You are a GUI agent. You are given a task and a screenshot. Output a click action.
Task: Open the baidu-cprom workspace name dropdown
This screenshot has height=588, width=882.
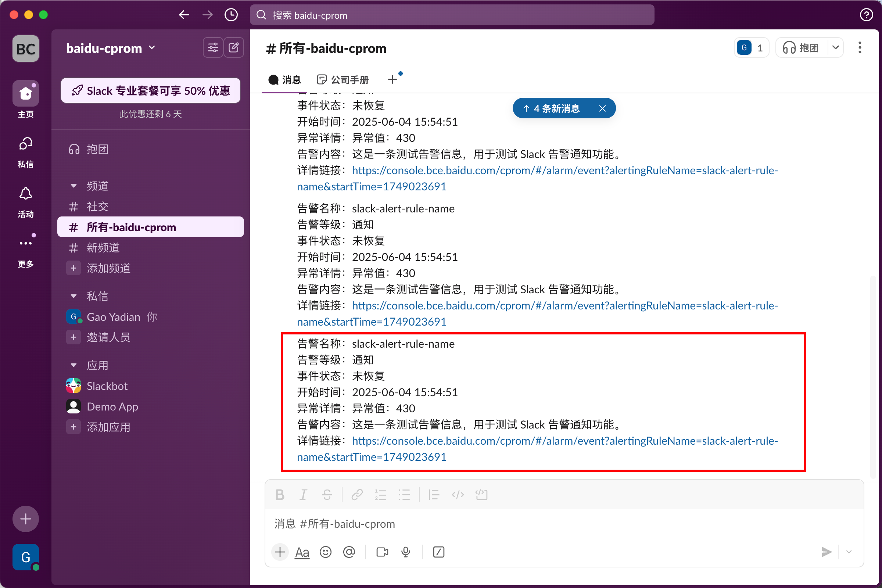(111, 48)
